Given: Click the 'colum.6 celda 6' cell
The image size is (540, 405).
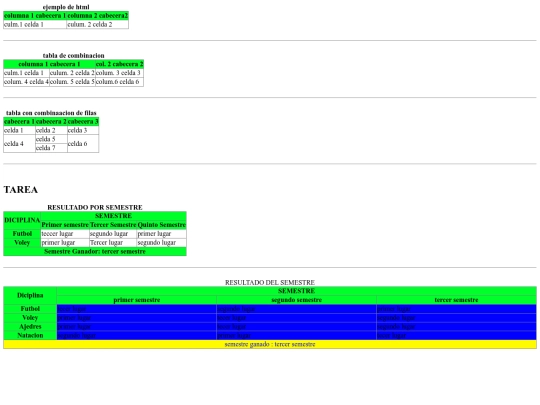Looking at the screenshot, I should pos(119,82).
